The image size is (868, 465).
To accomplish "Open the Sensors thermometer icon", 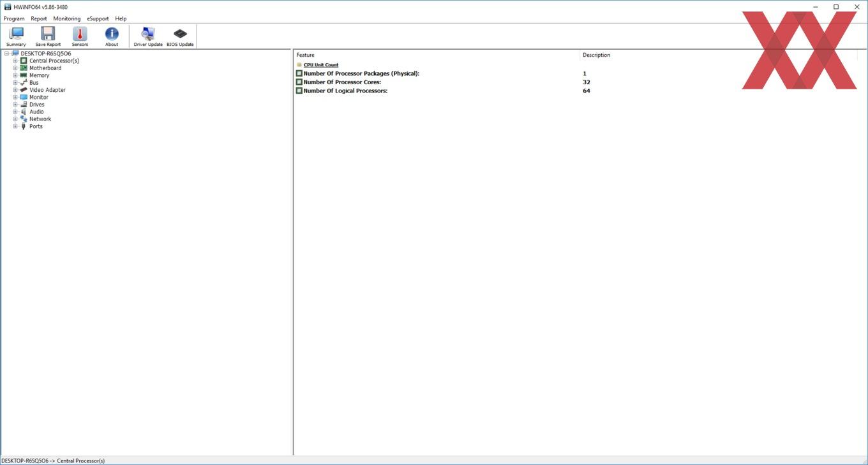I will pos(80,34).
